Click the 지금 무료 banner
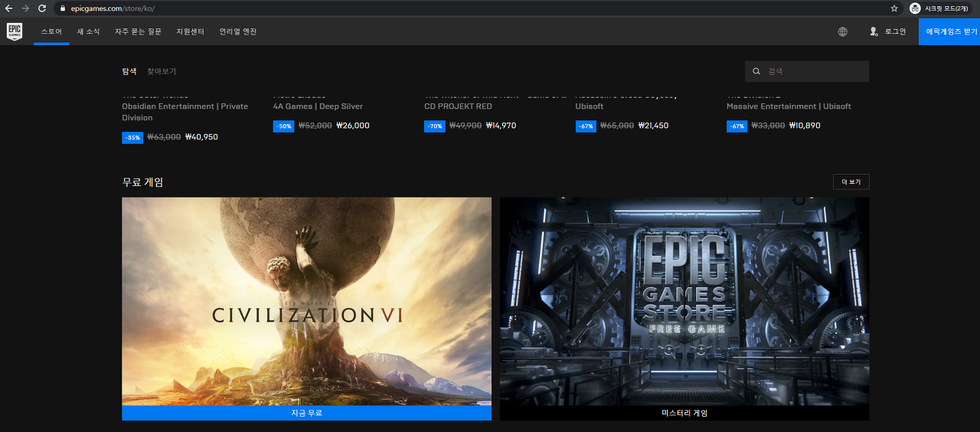The image size is (980, 432). pos(306,413)
